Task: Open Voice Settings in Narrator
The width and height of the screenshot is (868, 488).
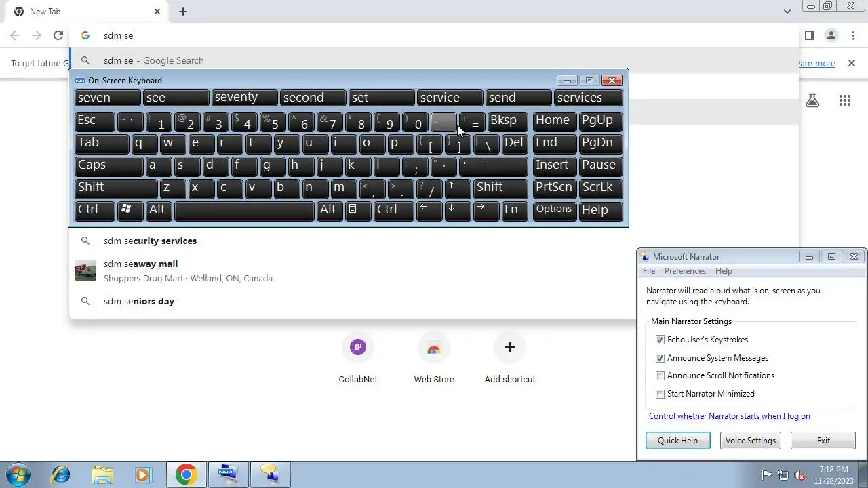Action: 750,441
